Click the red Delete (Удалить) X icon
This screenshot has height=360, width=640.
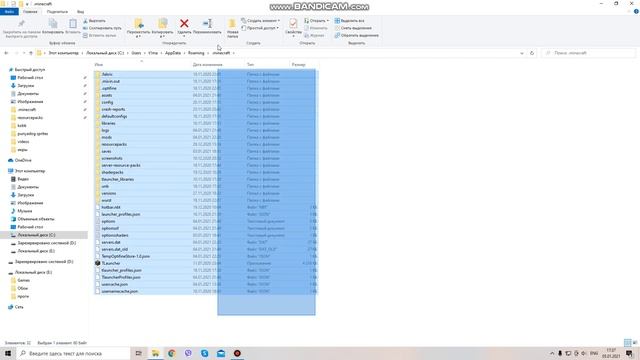point(184,24)
